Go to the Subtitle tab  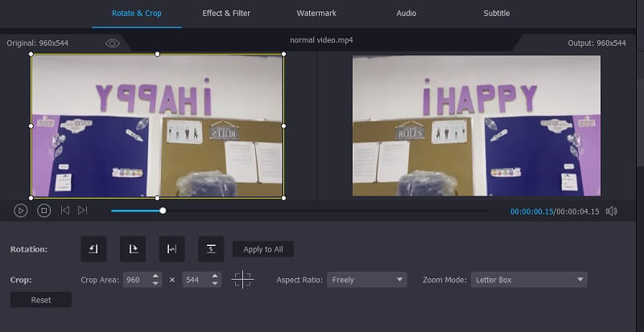(496, 14)
